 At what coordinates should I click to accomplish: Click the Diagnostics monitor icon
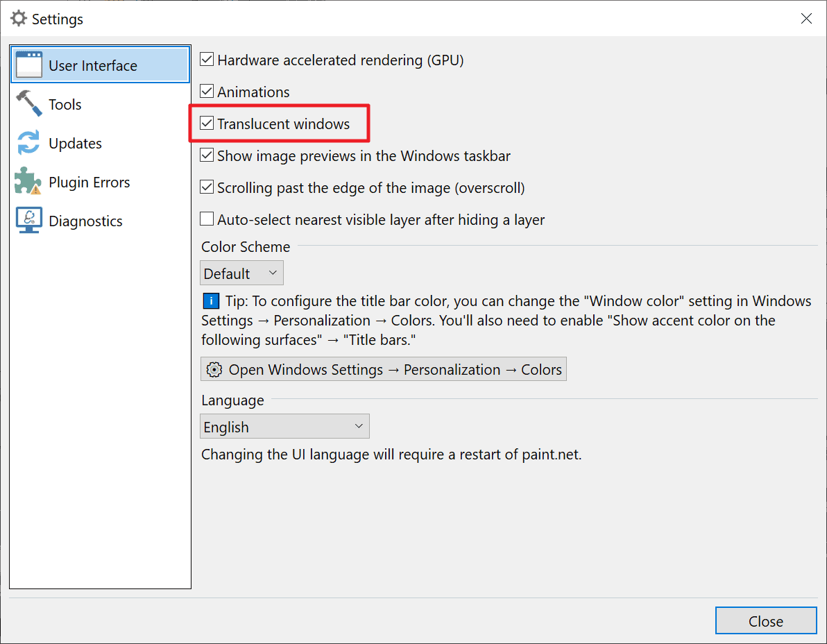(x=28, y=220)
